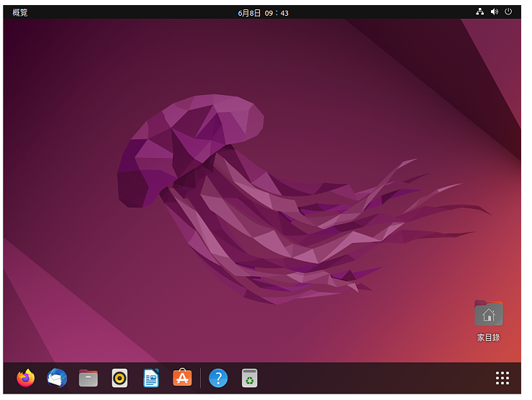Open the Trash in the dock
The height and width of the screenshot is (400, 532).
pos(249,378)
